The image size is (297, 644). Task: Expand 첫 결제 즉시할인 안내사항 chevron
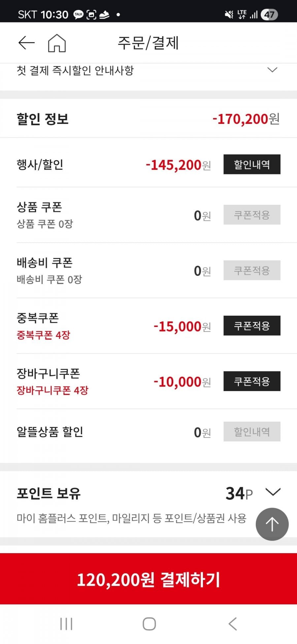pos(272,70)
